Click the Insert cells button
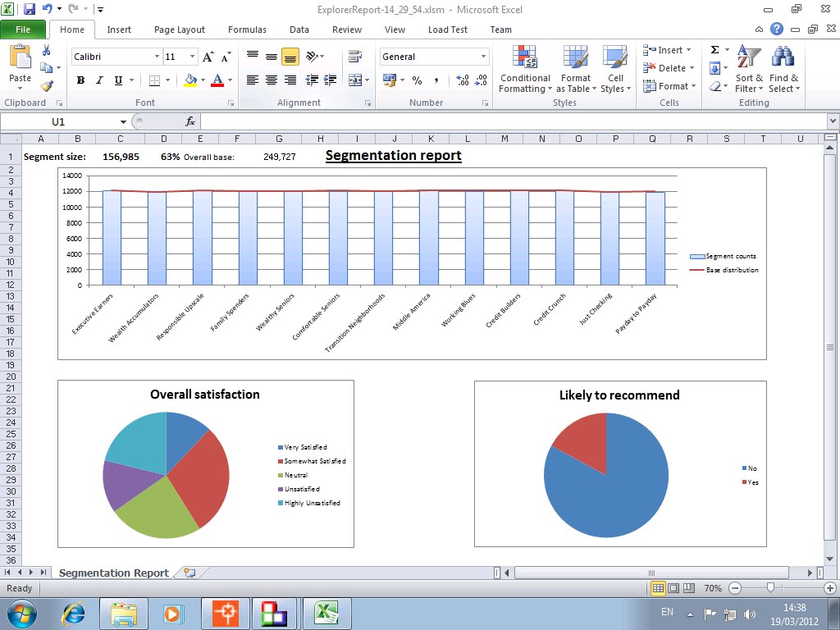This screenshot has width=840, height=630. (x=667, y=50)
